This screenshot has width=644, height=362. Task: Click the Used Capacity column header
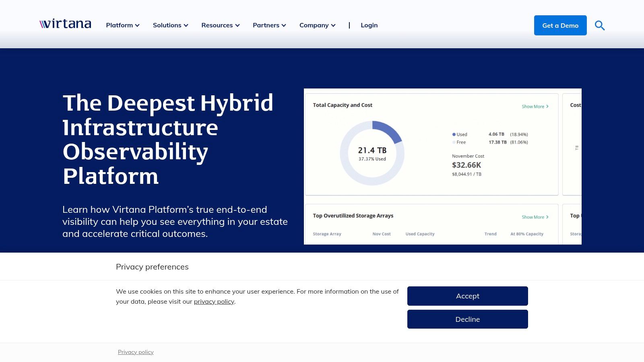click(x=420, y=234)
